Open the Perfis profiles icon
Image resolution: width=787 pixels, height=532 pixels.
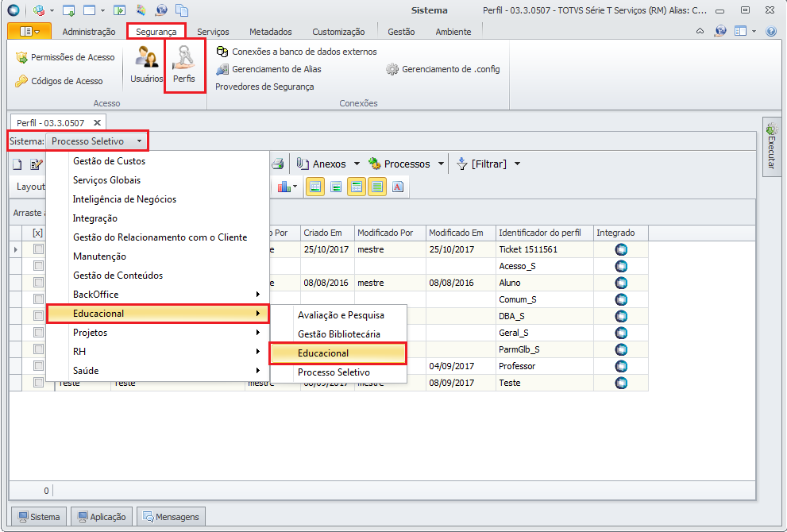click(x=183, y=65)
